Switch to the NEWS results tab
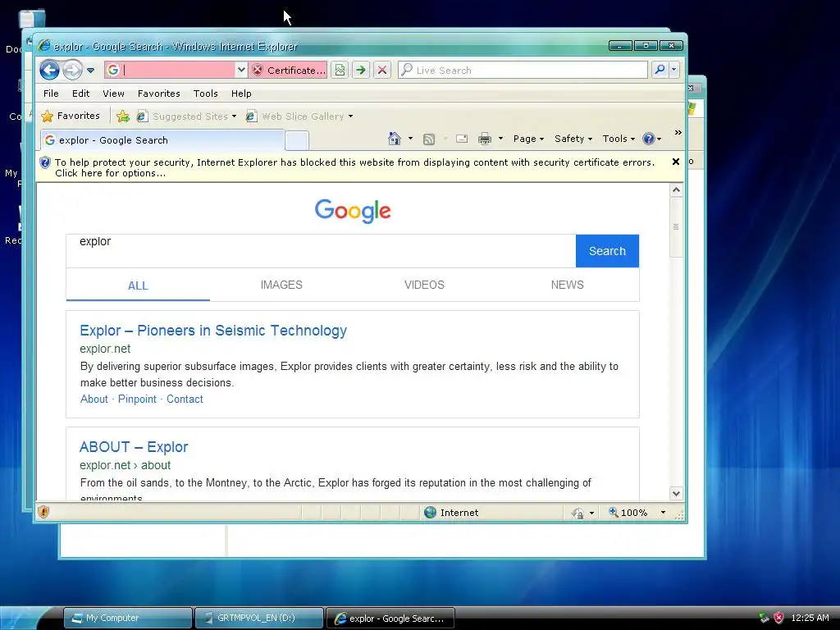 [x=568, y=285]
